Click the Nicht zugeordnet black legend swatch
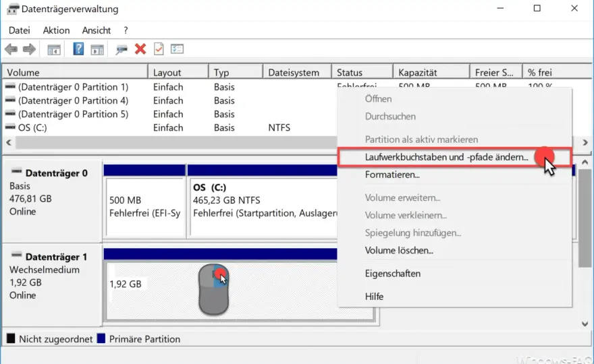The height and width of the screenshot is (364, 594). 11,338
